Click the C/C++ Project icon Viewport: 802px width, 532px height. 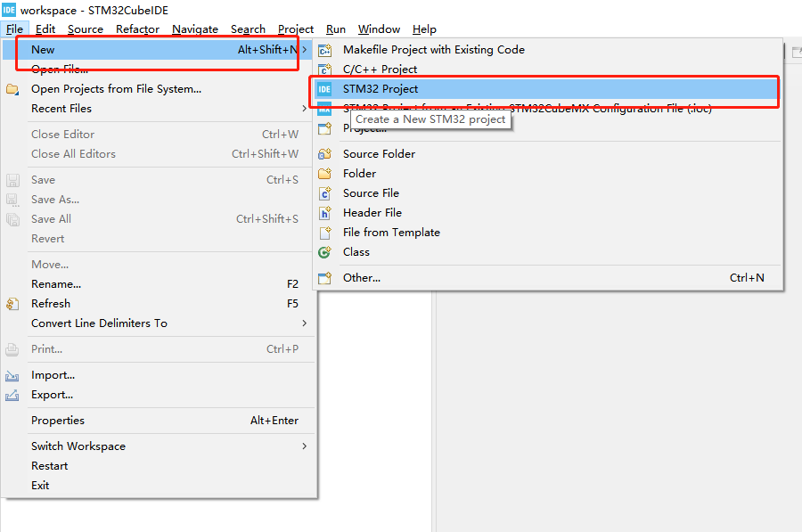(x=324, y=70)
